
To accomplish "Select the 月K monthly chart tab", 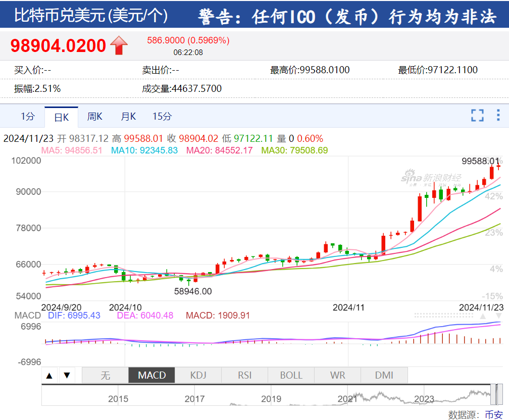I will 128,117.
